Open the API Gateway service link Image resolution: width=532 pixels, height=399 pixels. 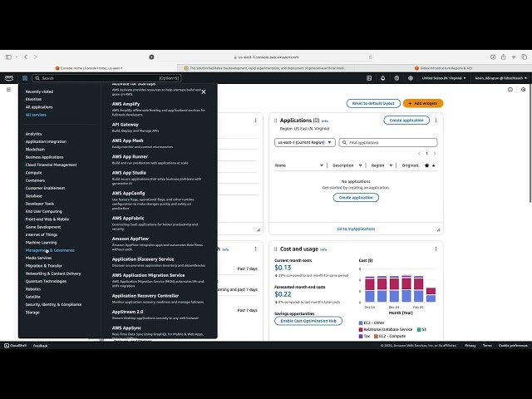coord(126,125)
